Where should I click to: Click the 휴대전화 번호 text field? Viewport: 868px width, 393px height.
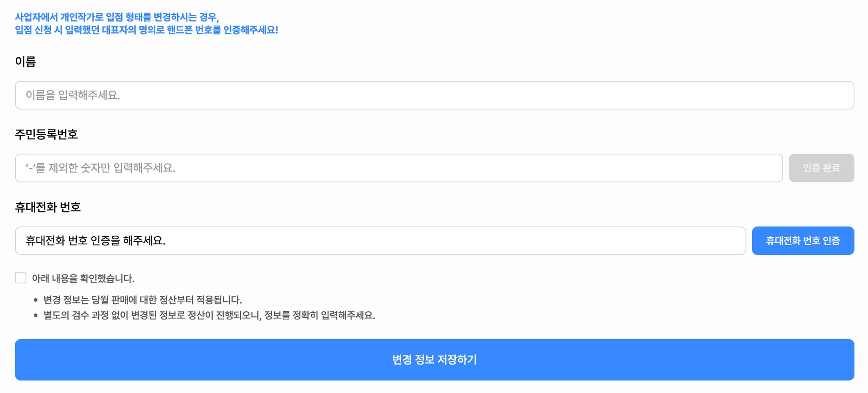point(380,241)
